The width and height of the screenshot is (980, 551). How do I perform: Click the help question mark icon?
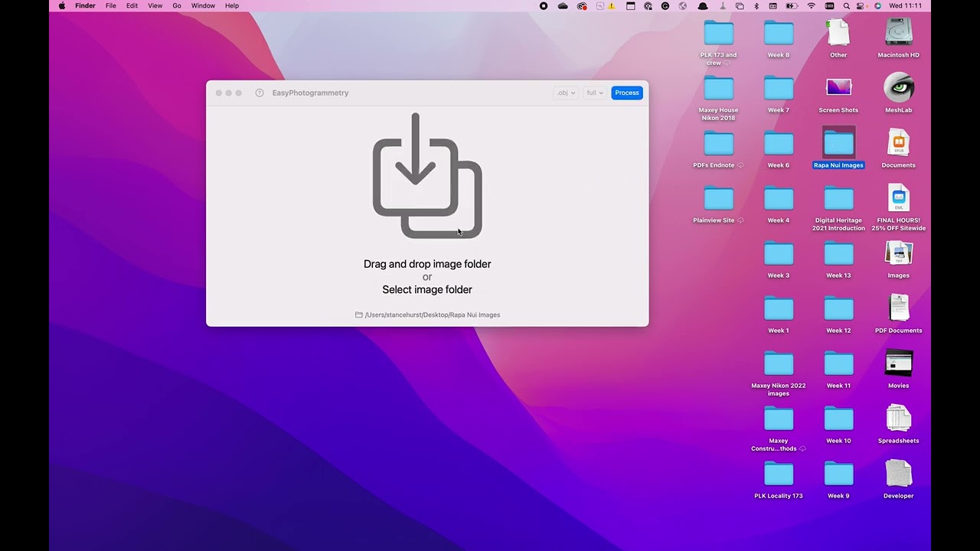260,93
